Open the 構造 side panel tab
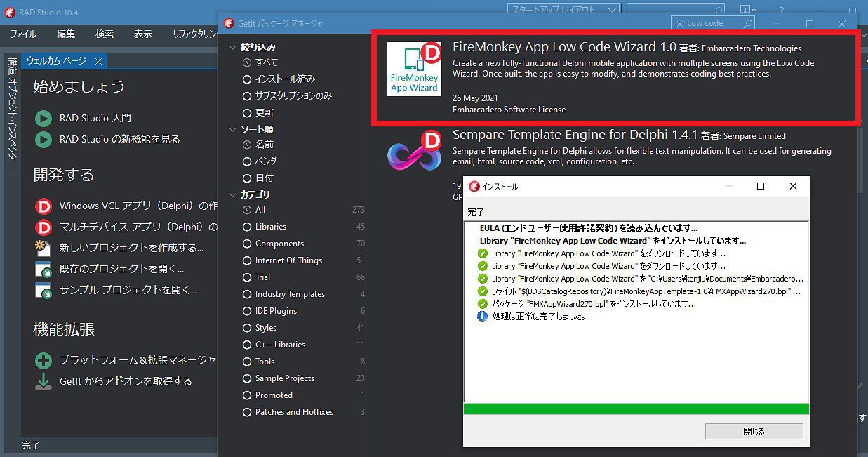The width and height of the screenshot is (868, 457). (12, 66)
